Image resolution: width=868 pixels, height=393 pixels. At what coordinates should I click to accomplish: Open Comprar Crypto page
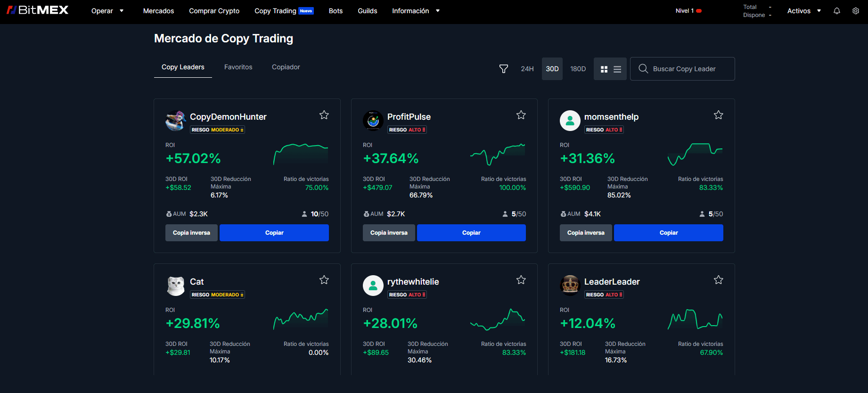(x=214, y=11)
